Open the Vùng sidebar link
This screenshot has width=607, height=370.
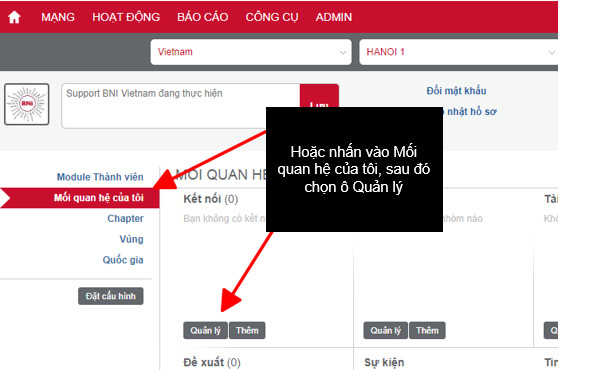pyautogui.click(x=131, y=239)
